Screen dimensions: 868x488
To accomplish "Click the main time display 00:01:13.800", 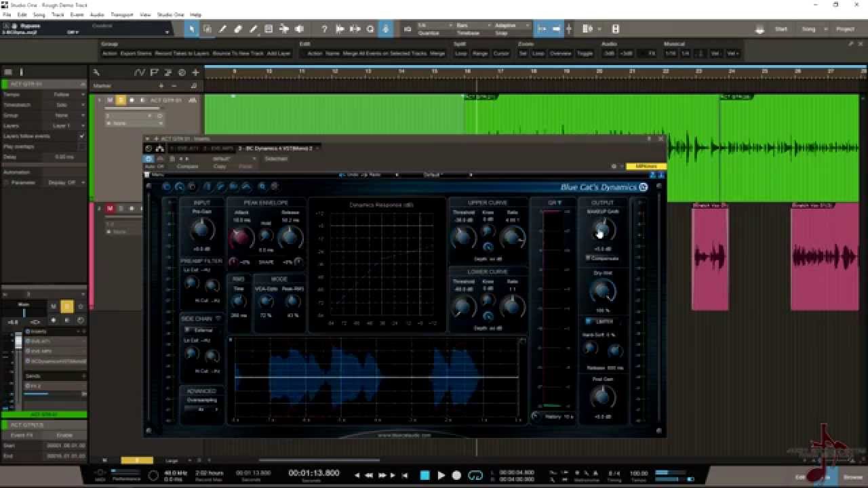I will pyautogui.click(x=314, y=472).
